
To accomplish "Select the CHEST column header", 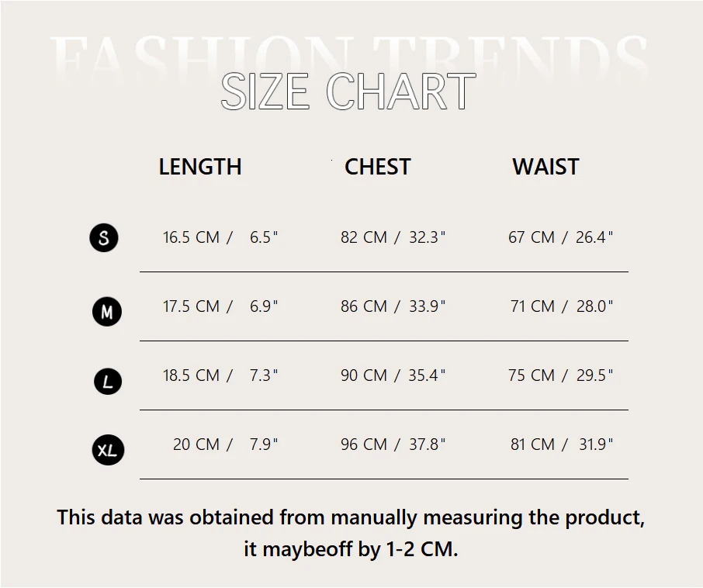I will (377, 167).
